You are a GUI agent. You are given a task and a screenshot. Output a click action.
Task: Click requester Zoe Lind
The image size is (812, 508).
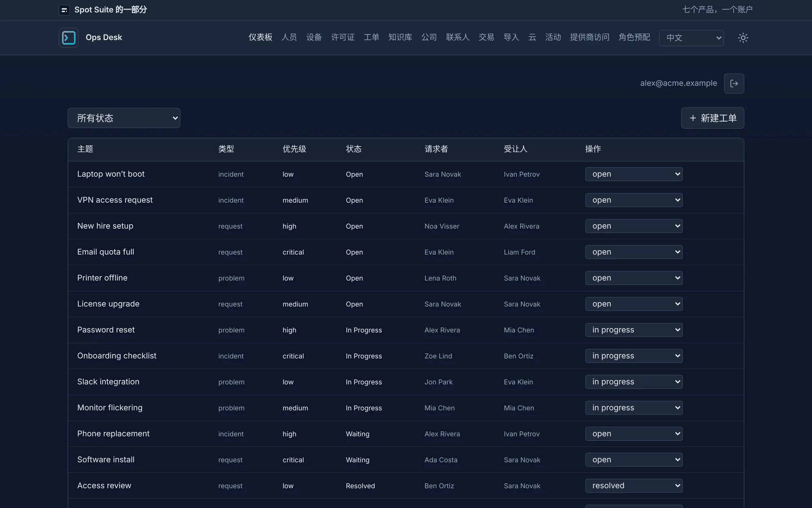[438, 356]
